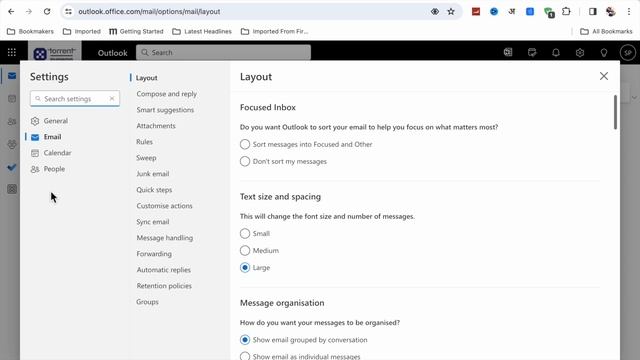Click the Chrome profile avatar
Image resolution: width=640 pixels, height=360 pixels.
(x=611, y=11)
